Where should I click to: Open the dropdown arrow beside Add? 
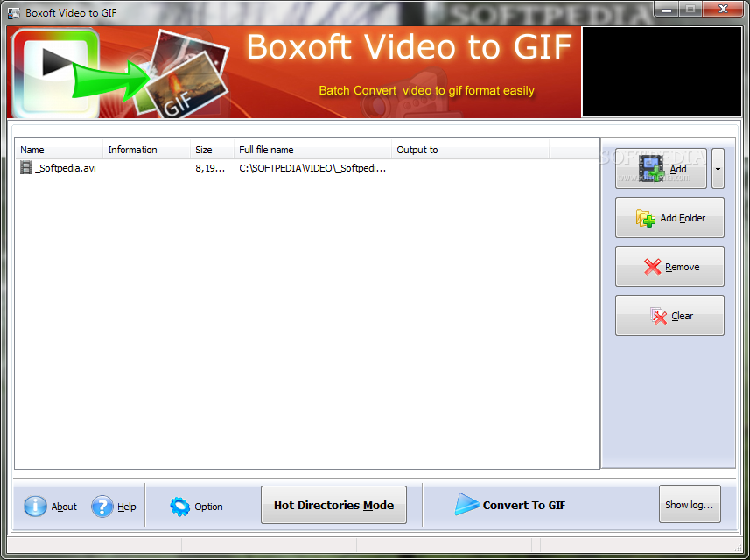coord(718,168)
